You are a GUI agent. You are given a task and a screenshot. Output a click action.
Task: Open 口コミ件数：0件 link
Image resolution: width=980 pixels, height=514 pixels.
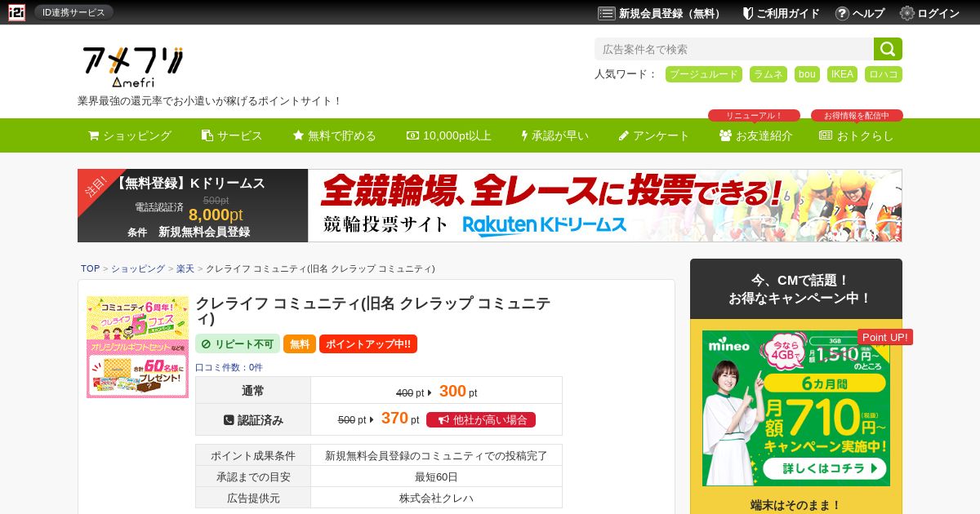click(x=229, y=367)
